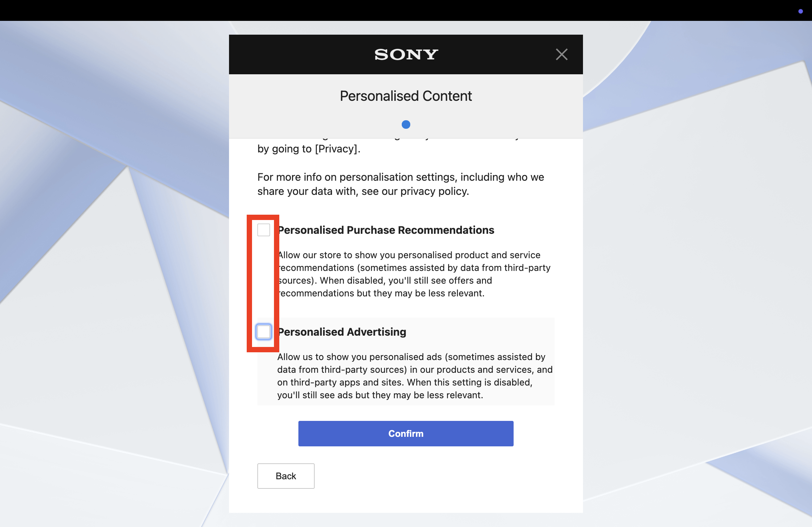Image resolution: width=812 pixels, height=527 pixels.
Task: Enable Personalised Purchase Recommendations checkbox
Action: tap(264, 230)
